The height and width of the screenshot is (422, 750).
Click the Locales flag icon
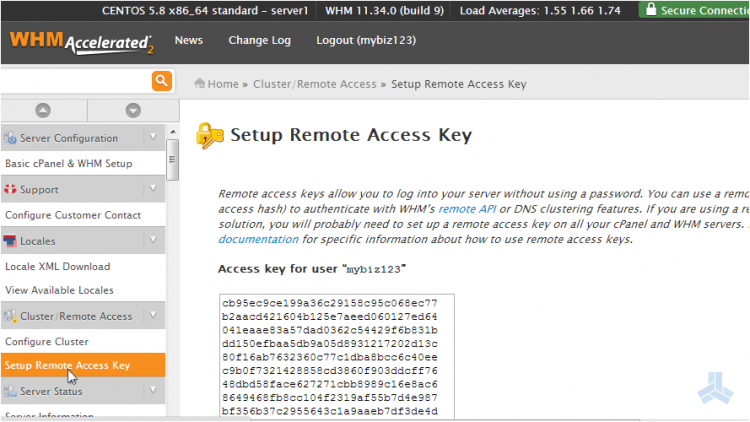pos(10,241)
